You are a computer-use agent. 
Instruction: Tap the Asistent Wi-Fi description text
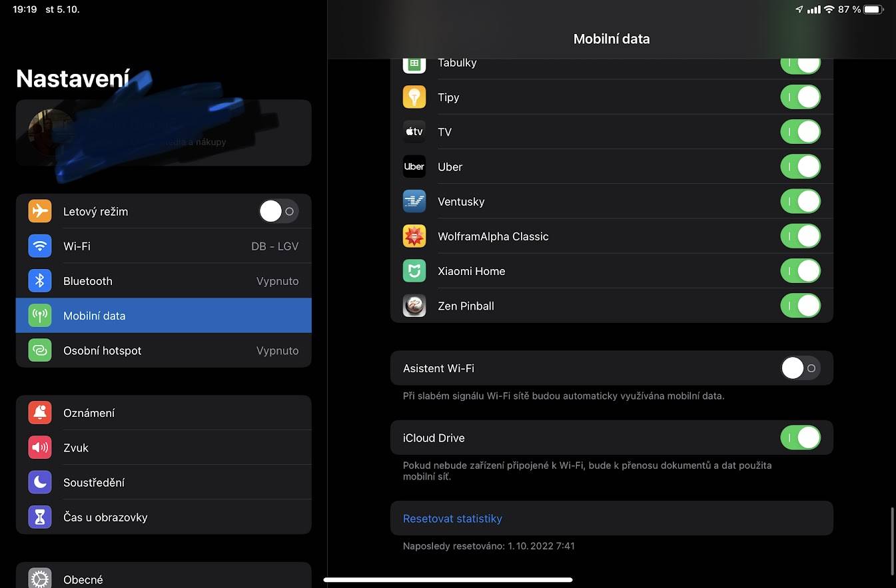coord(564,396)
